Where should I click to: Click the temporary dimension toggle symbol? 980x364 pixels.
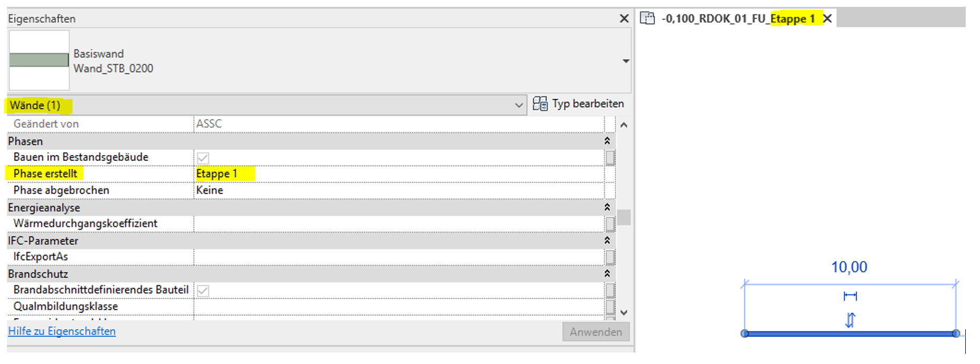tap(850, 296)
